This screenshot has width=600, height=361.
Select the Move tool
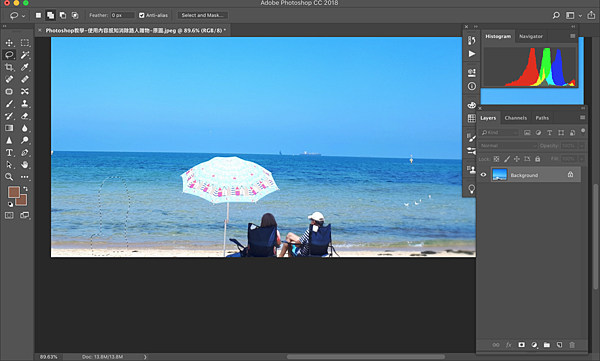pyautogui.click(x=9, y=42)
